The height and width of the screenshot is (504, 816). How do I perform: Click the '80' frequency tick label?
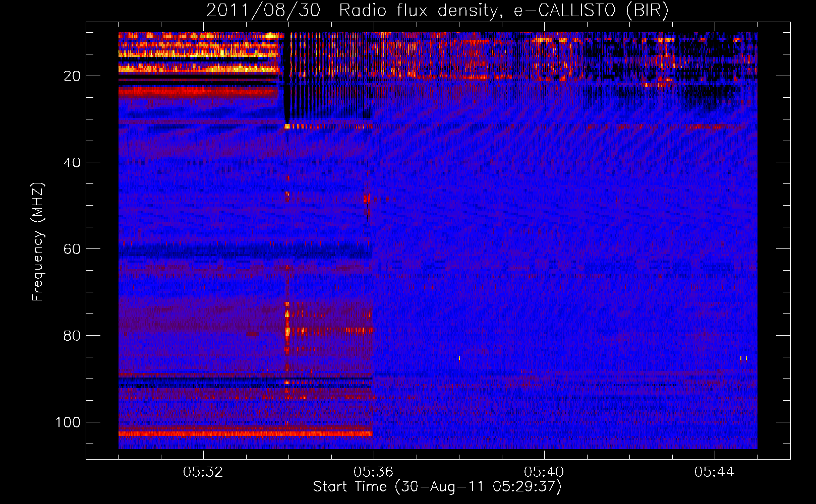tap(72, 336)
